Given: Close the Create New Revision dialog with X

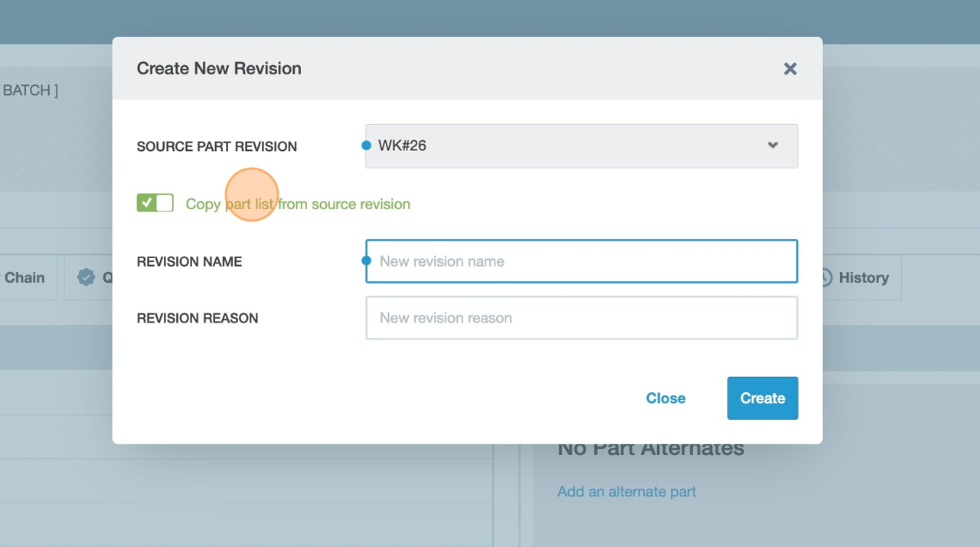Looking at the screenshot, I should coord(790,69).
